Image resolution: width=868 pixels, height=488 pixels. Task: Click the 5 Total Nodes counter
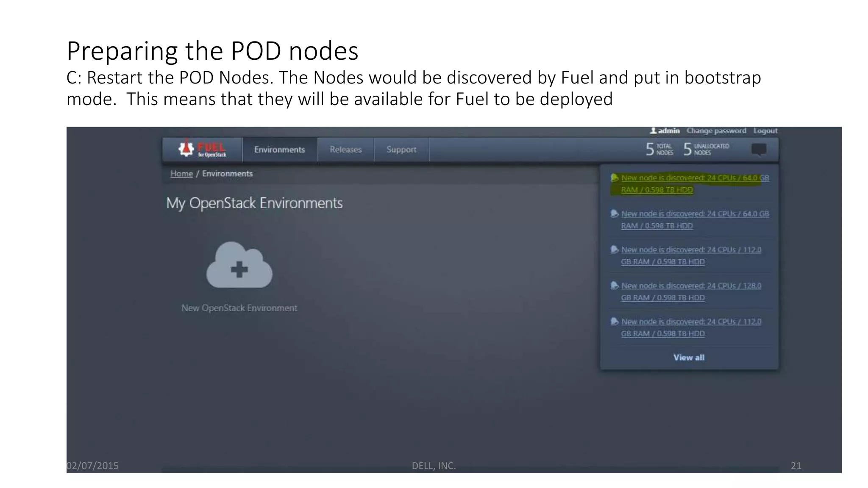coord(659,149)
